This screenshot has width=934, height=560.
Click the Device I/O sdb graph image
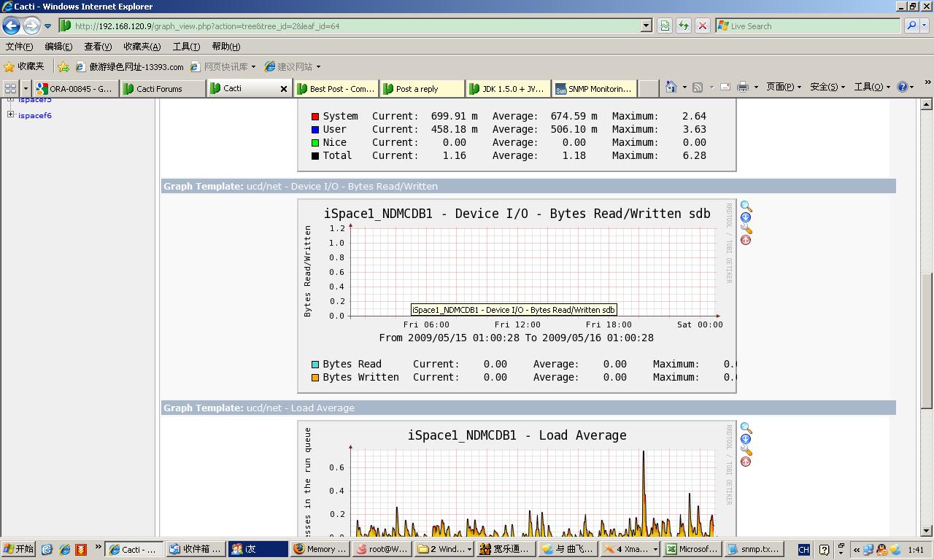tap(517, 295)
